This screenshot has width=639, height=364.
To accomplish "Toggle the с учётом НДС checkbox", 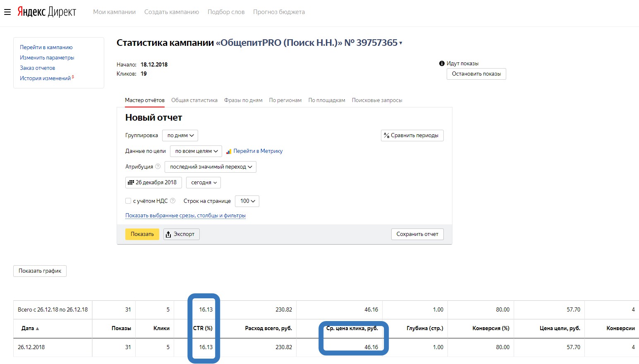I will (128, 201).
